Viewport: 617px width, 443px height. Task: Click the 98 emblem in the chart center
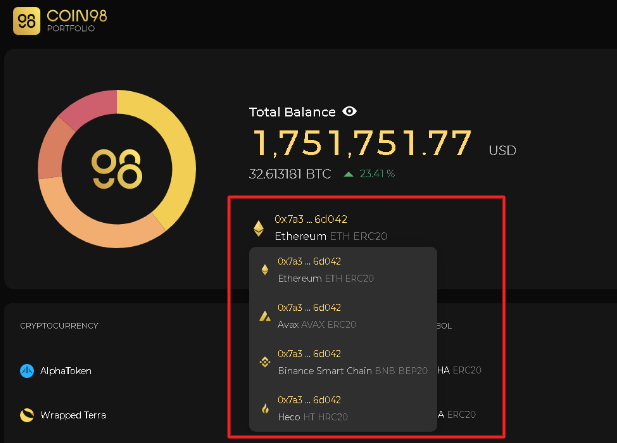[x=116, y=169]
